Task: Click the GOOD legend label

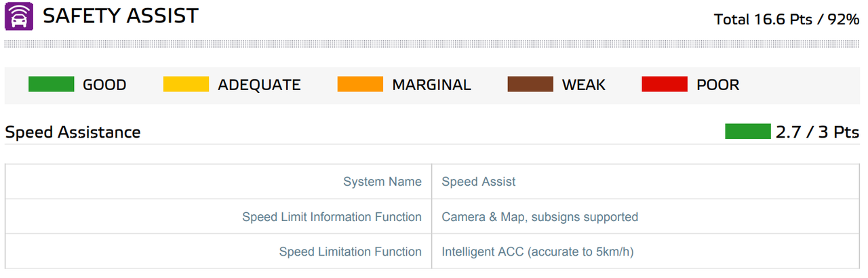Action: click(104, 85)
